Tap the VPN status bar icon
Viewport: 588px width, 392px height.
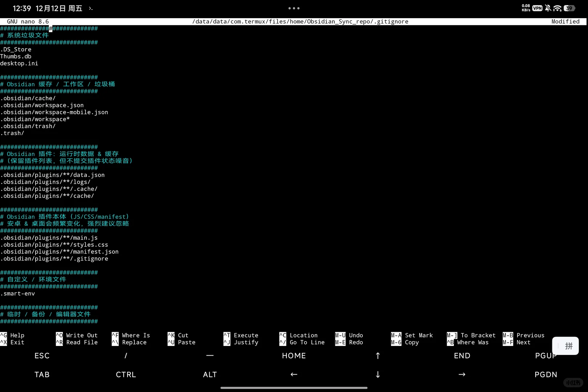pos(537,8)
